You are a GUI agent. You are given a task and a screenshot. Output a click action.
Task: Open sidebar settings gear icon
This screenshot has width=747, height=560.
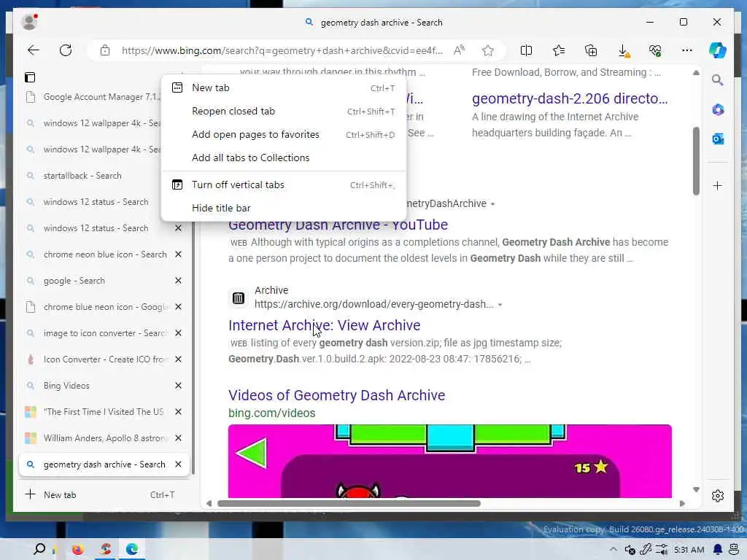pos(718,496)
